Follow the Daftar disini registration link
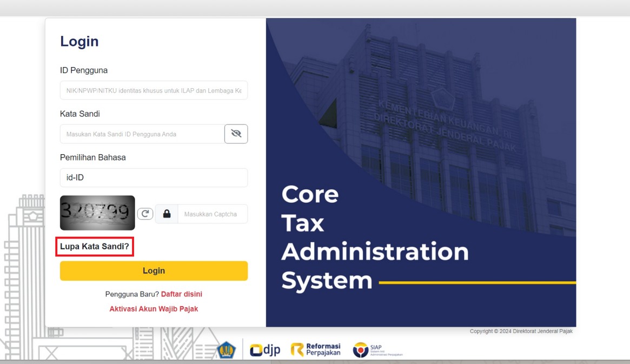 coord(182,294)
